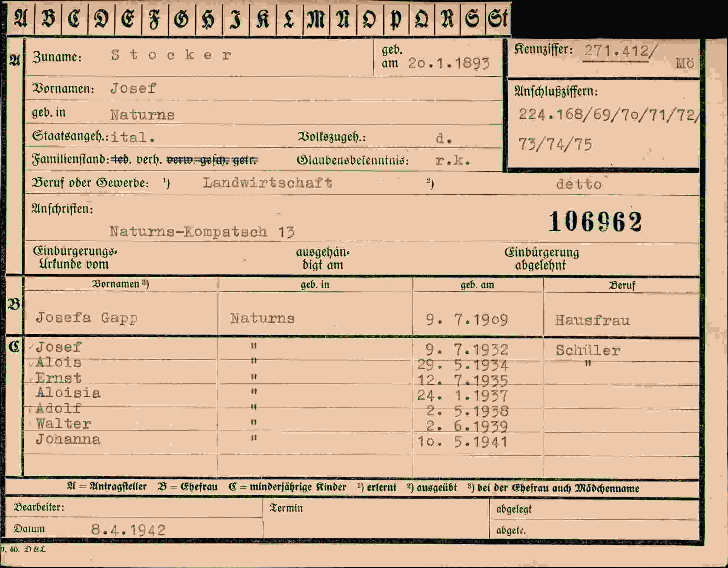Select applicant's birthplace "Naturns" under Vornamen
The width and height of the screenshot is (728, 568).
coord(142,115)
